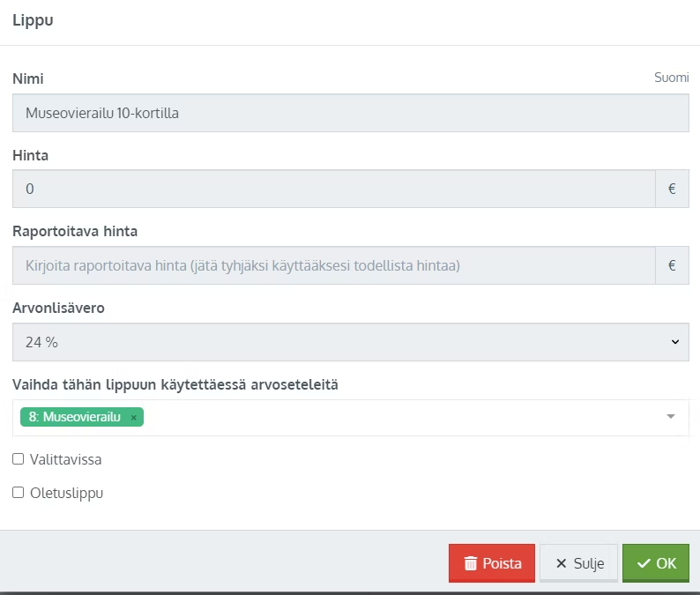Focus the Nimi input field
This screenshot has width=700, height=595.
pos(351,113)
